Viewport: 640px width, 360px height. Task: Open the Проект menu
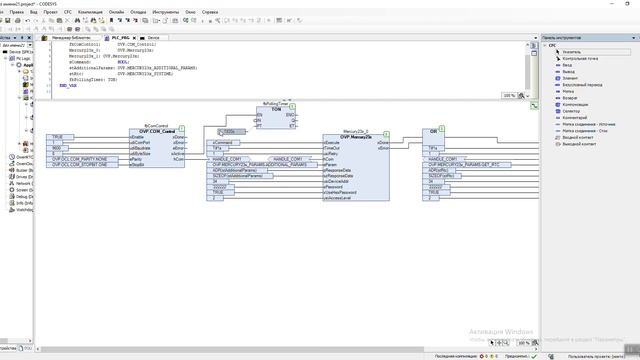click(x=51, y=12)
